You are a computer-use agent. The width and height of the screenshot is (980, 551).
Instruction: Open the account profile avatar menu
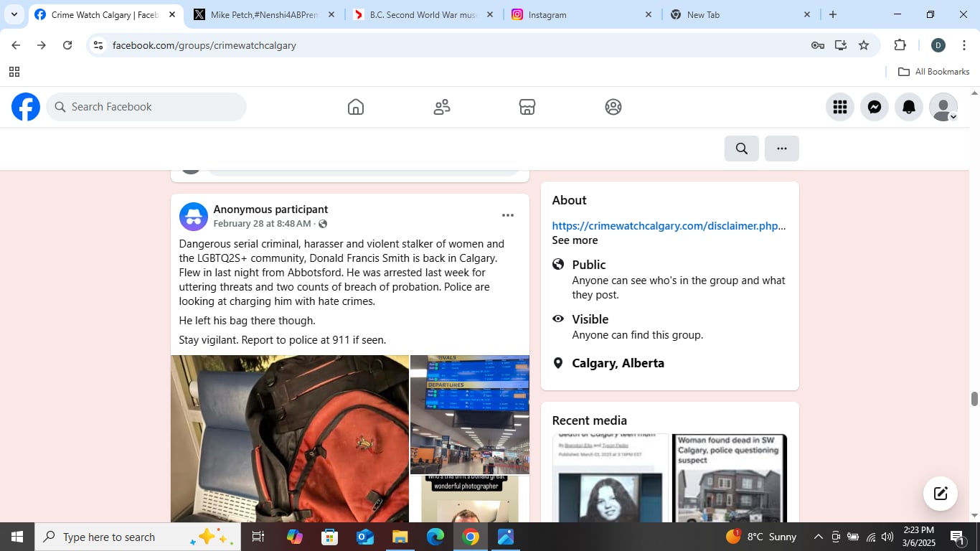click(x=943, y=107)
